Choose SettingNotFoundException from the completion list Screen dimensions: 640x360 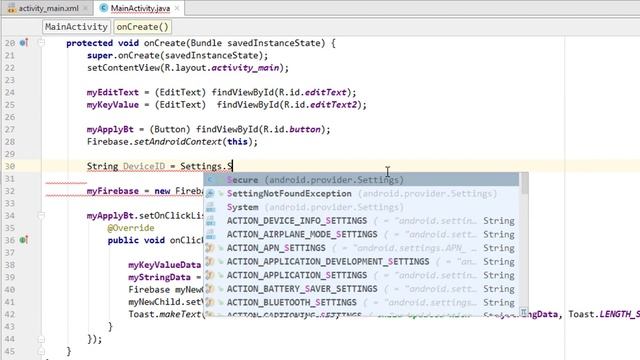[x=361, y=193]
